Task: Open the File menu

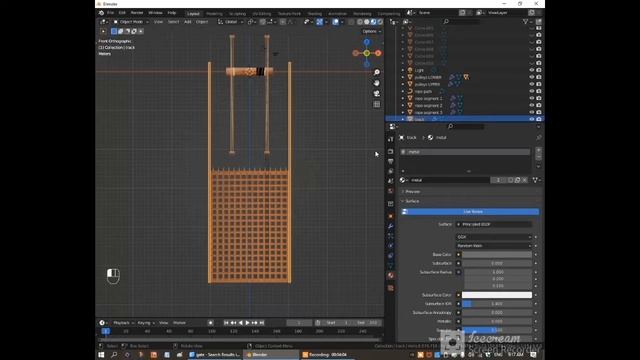Action: click(x=110, y=13)
